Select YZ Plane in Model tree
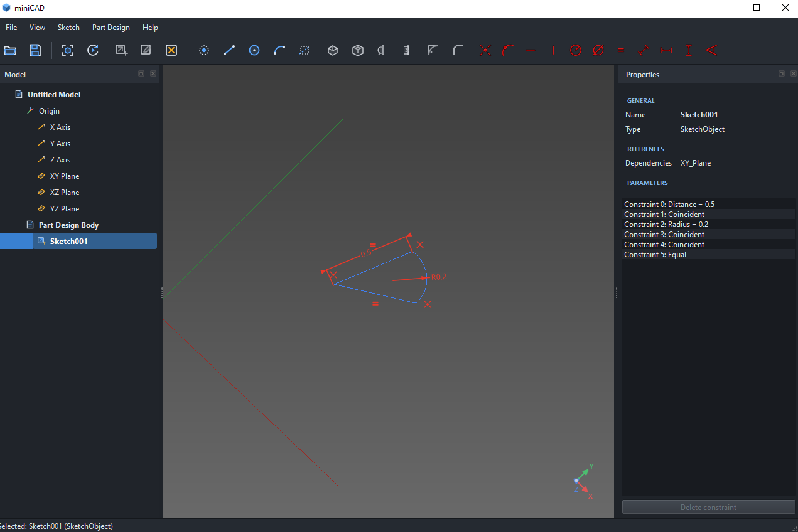Screen dimensions: 798x532 (65, 209)
